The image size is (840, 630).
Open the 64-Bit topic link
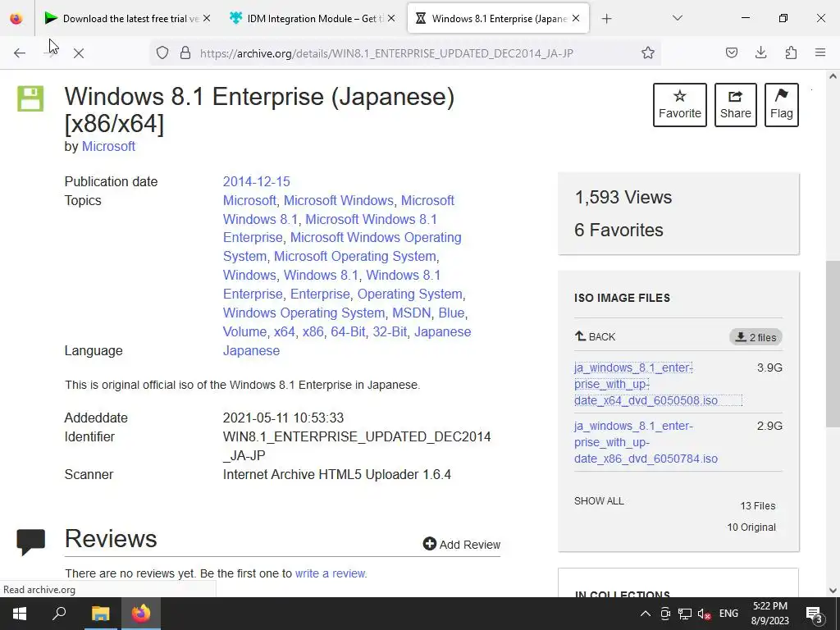348,331
